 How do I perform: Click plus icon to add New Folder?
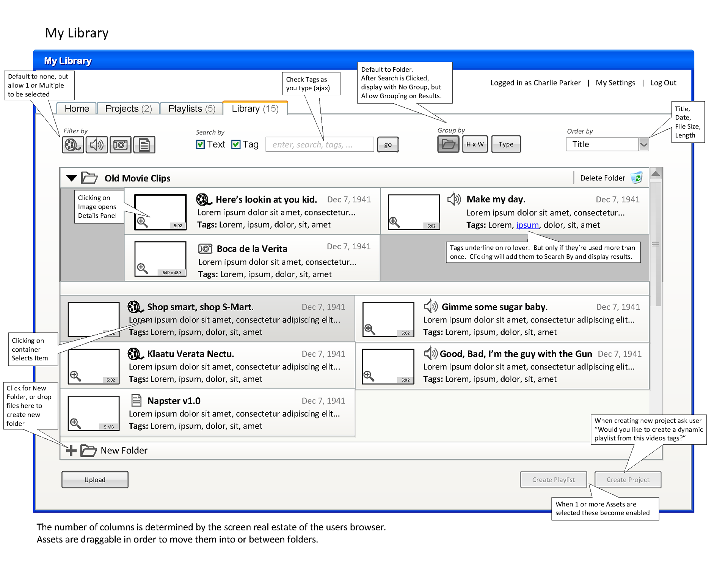71,450
